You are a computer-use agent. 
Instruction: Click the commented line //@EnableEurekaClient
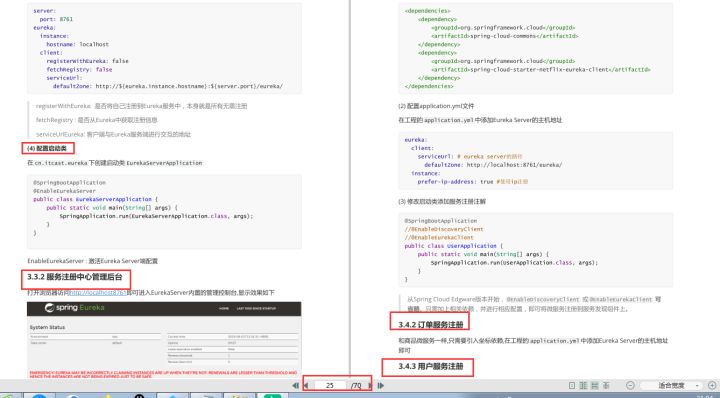tap(439, 238)
